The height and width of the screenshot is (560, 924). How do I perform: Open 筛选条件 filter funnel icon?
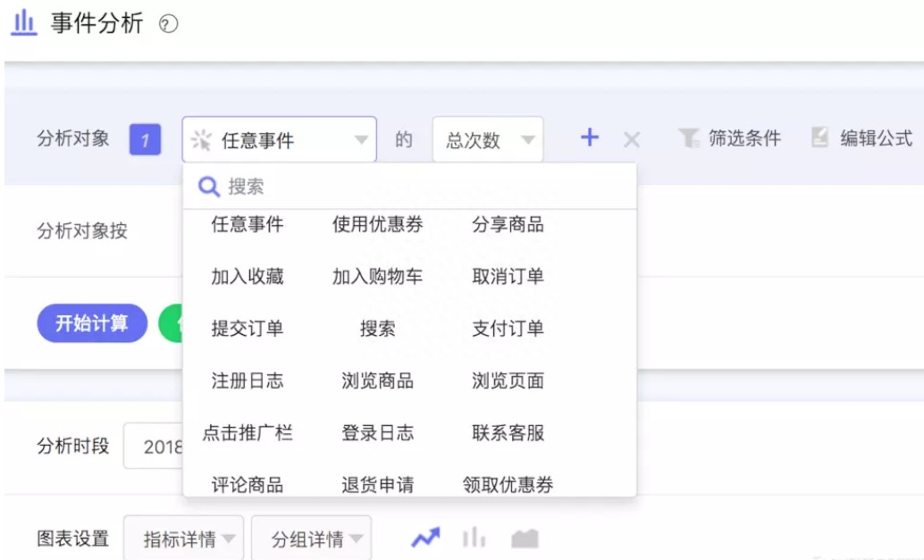(x=688, y=138)
